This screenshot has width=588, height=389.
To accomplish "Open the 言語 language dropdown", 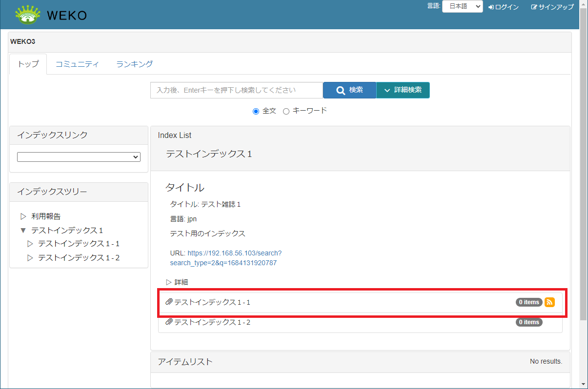I will point(462,7).
